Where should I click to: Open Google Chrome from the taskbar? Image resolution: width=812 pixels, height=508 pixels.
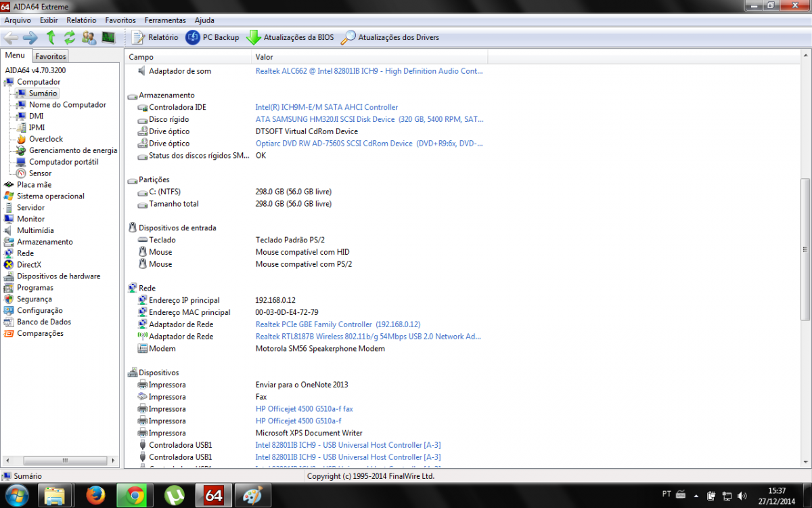pos(135,496)
